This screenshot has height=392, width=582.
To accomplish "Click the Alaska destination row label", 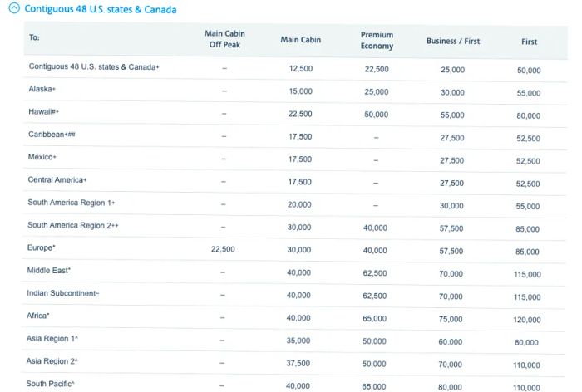I will pos(42,89).
